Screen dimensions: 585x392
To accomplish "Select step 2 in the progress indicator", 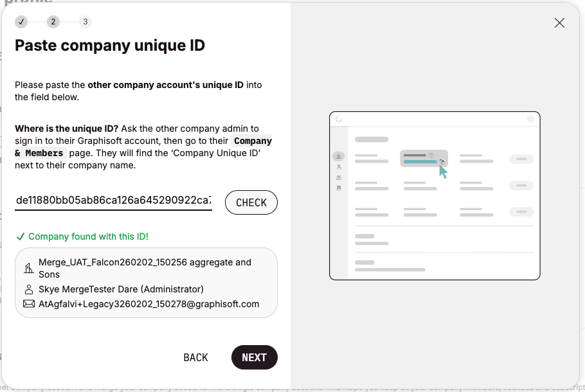I will [x=53, y=21].
